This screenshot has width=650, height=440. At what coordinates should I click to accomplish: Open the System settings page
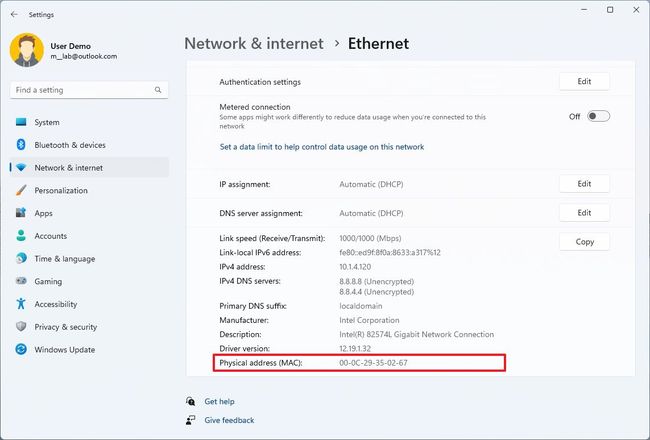pos(47,122)
